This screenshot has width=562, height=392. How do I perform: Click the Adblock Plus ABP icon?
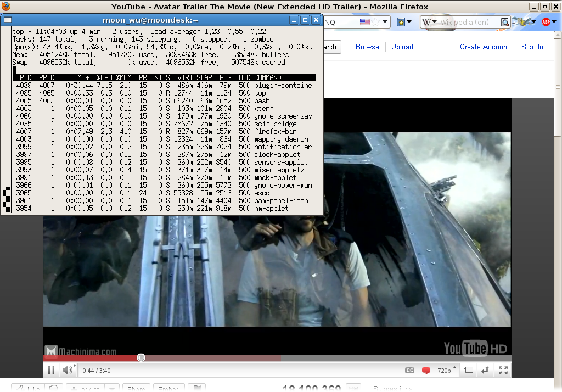(546, 22)
